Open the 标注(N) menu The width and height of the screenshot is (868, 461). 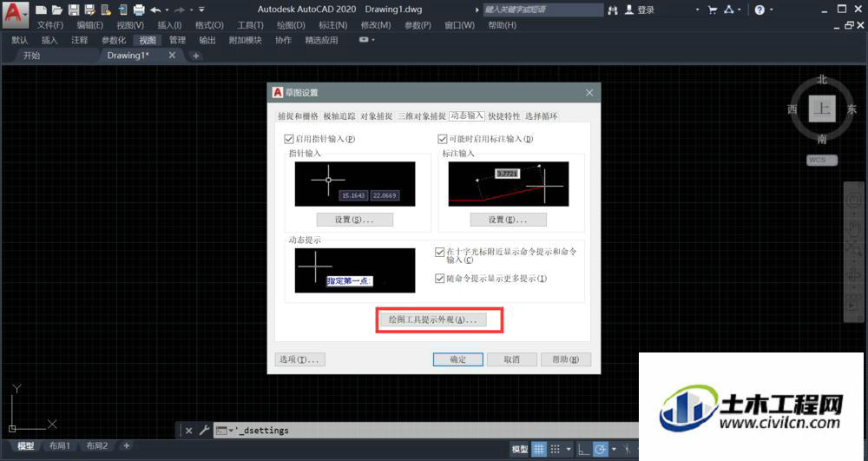point(332,25)
